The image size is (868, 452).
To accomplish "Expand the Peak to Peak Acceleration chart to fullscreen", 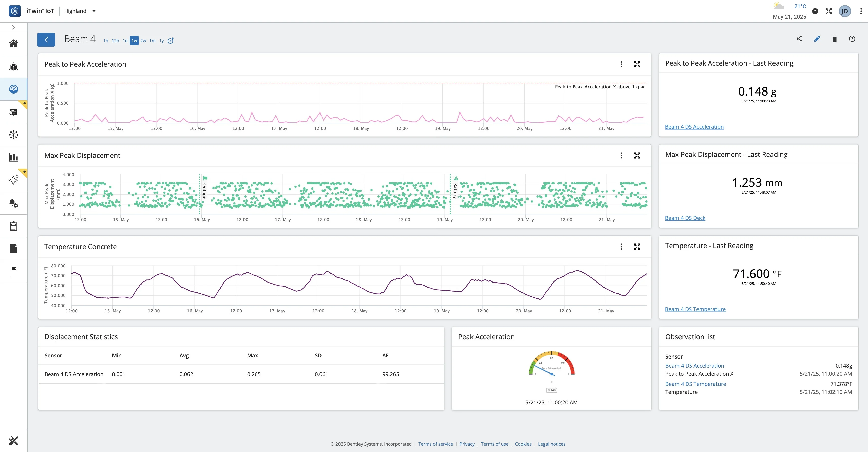I will (637, 64).
